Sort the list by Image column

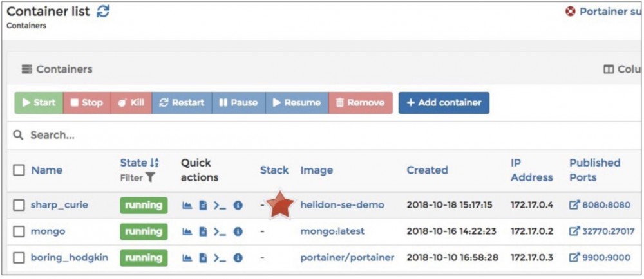[317, 170]
